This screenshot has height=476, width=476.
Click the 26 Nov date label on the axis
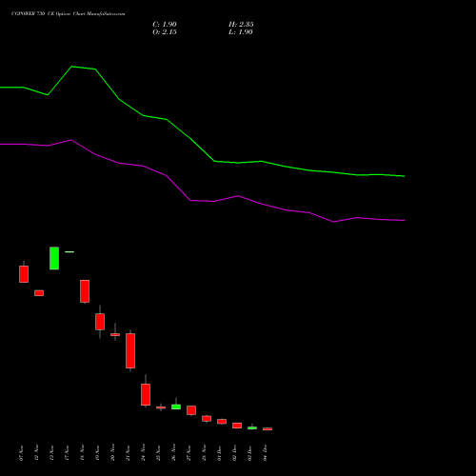tap(173, 453)
